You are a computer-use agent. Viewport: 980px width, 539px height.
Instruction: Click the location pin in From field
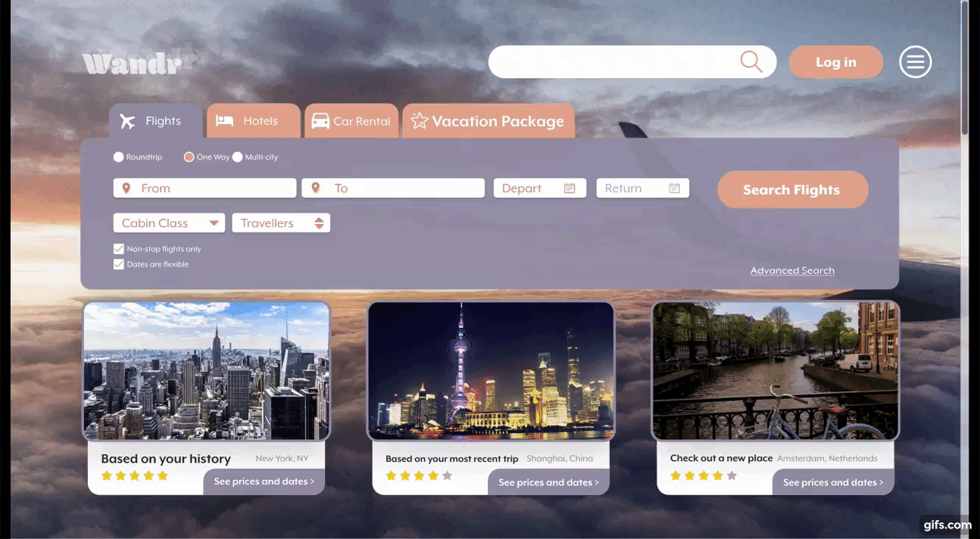(126, 188)
